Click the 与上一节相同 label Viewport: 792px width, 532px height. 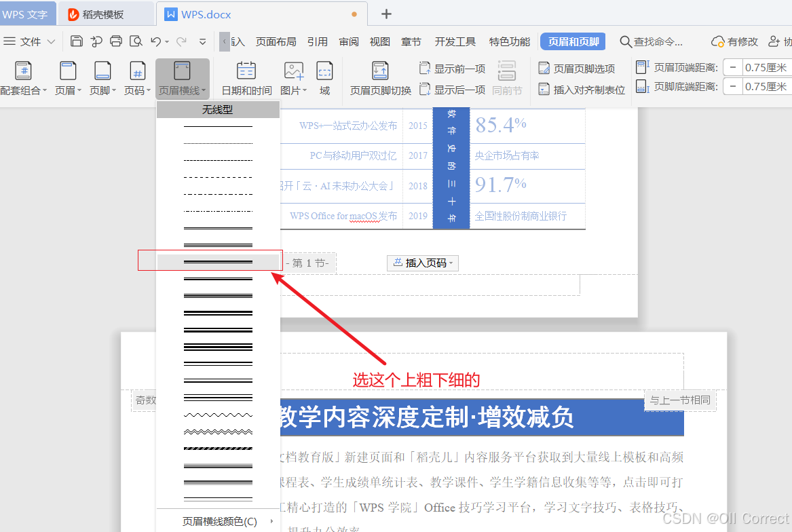click(x=680, y=400)
